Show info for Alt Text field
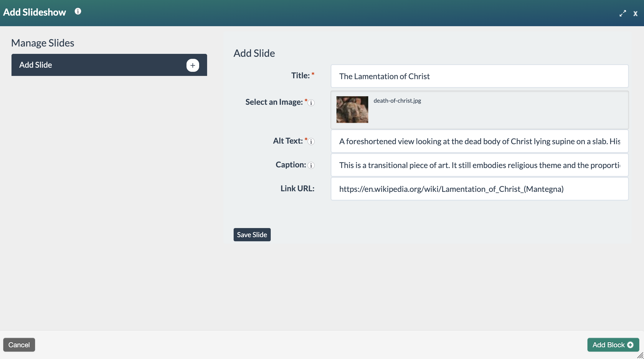This screenshot has width=644, height=359. (311, 142)
